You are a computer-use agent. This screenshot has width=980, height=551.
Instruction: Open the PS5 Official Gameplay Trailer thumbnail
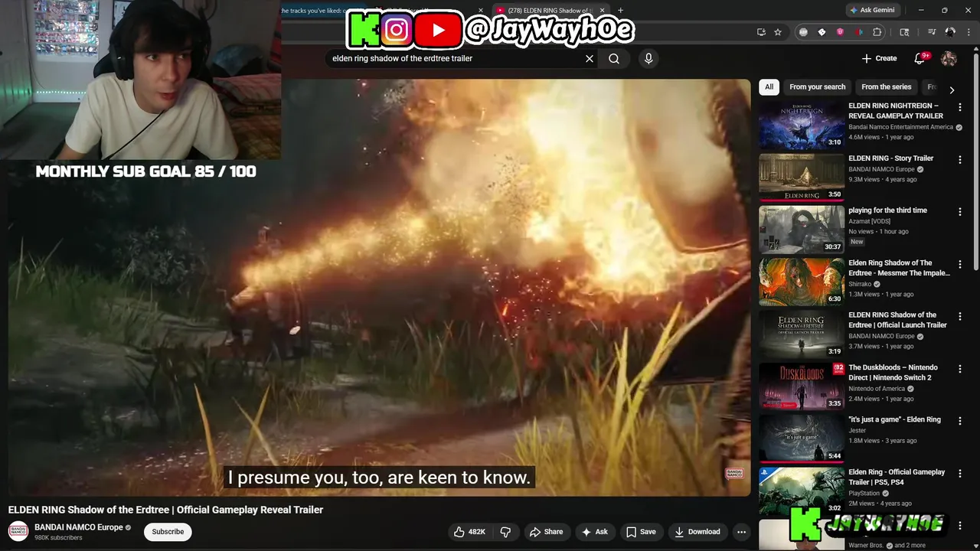802,491
